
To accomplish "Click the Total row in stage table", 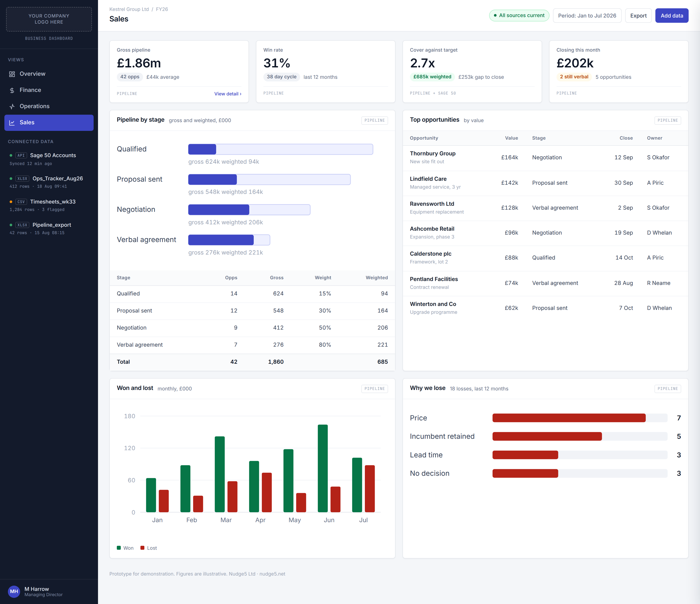I will [x=252, y=362].
